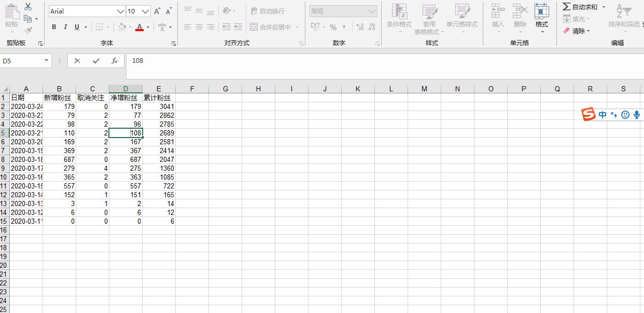Click the decrease indent icon
The height and width of the screenshot is (313, 644).
pyautogui.click(x=227, y=27)
